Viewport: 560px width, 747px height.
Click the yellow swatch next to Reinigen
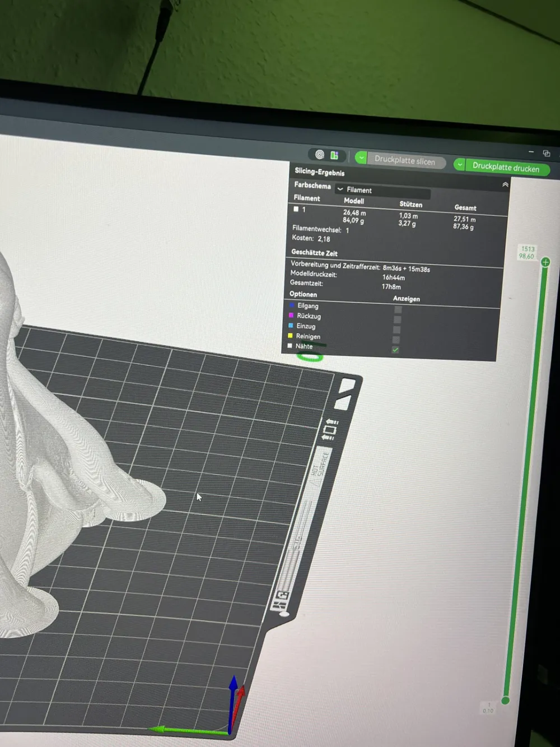290,336
